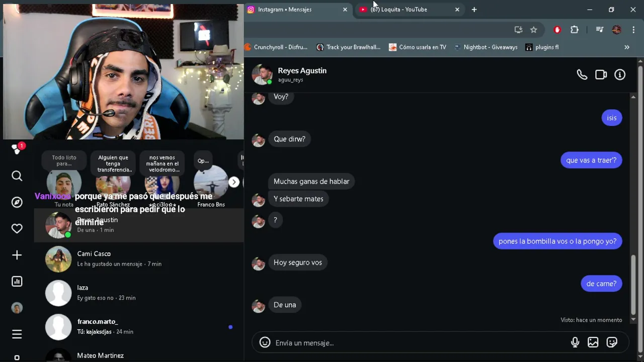This screenshot has width=644, height=362.
Task: Open Reyes Agustin profile name in header
Action: coord(302,71)
